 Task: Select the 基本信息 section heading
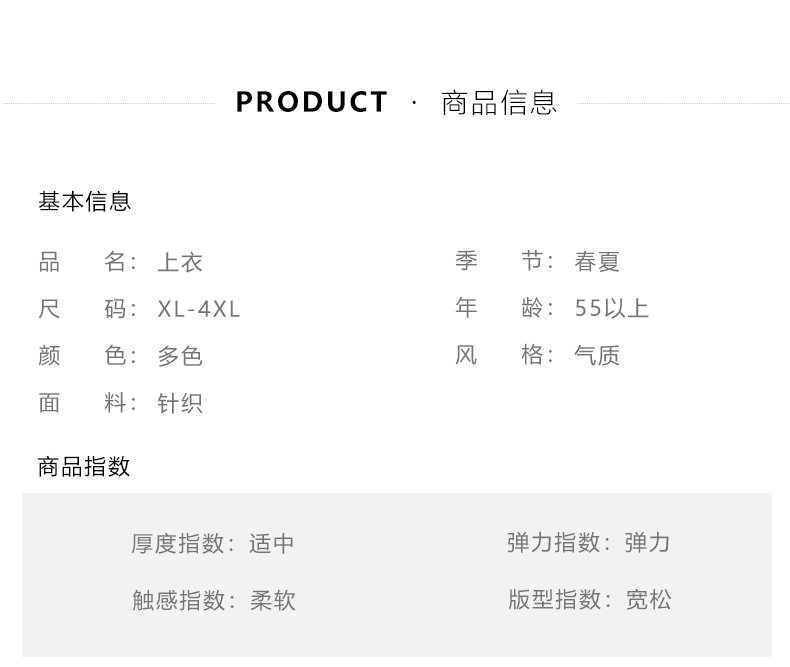[85, 201]
